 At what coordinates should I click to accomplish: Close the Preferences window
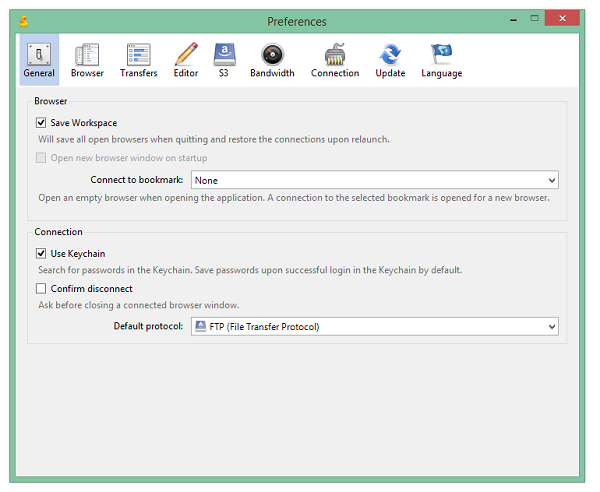pos(562,18)
